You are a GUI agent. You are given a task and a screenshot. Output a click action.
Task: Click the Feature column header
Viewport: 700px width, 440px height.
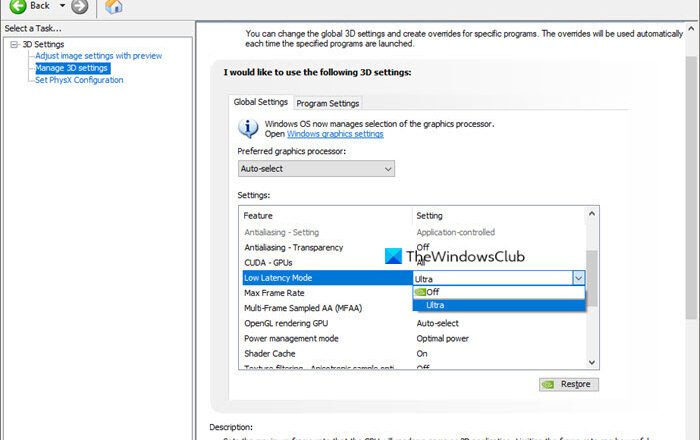coord(258,216)
